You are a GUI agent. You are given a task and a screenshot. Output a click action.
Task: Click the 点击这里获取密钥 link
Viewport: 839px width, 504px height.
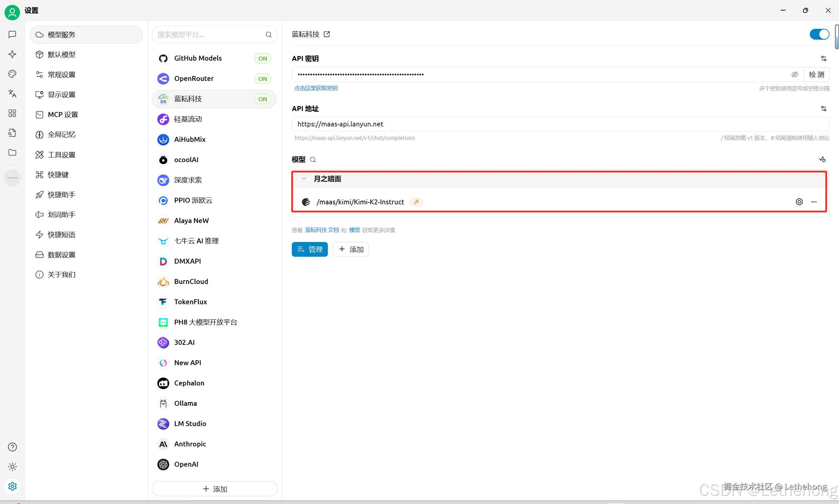point(316,88)
